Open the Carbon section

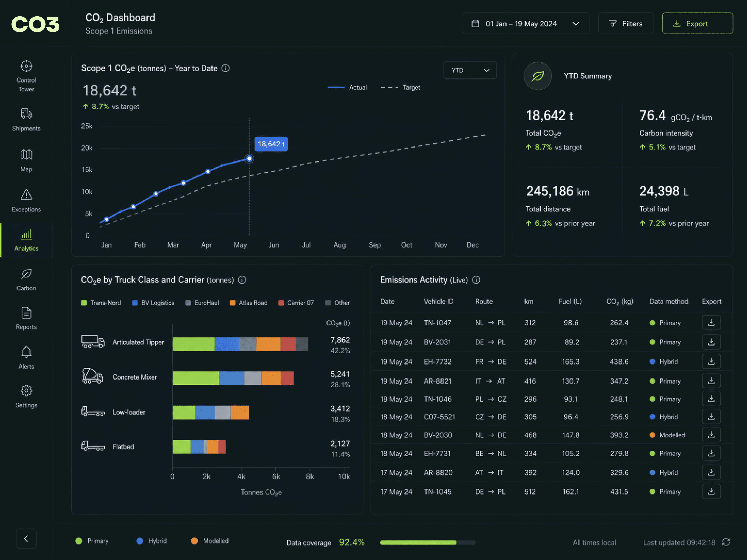[x=26, y=280]
